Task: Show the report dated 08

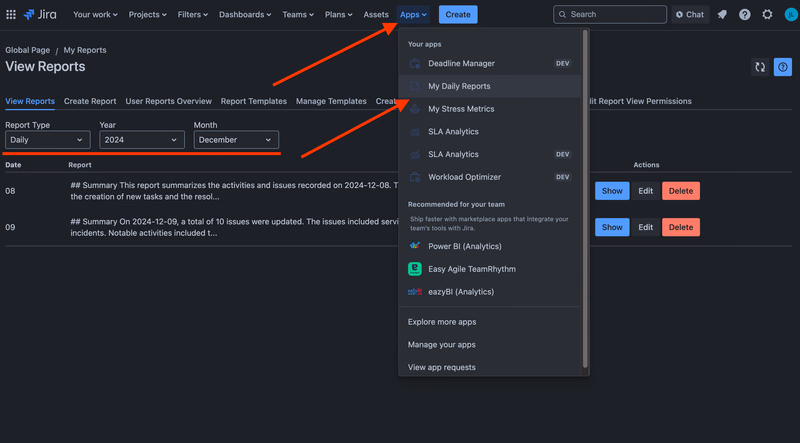Action: [612, 191]
